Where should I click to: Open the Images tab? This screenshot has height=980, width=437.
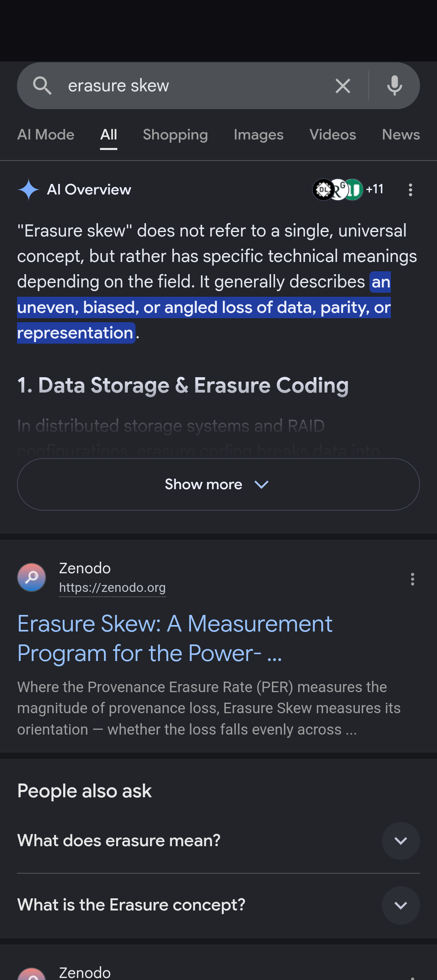[x=259, y=135]
